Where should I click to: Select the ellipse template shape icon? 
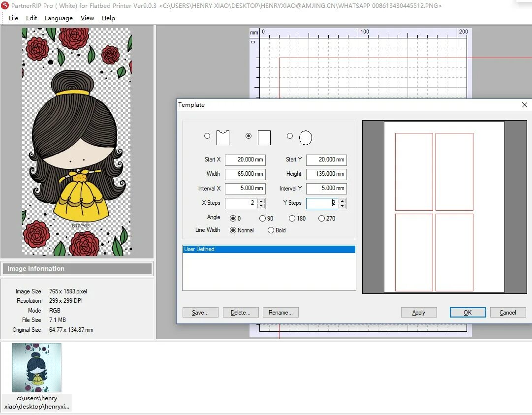pyautogui.click(x=305, y=138)
